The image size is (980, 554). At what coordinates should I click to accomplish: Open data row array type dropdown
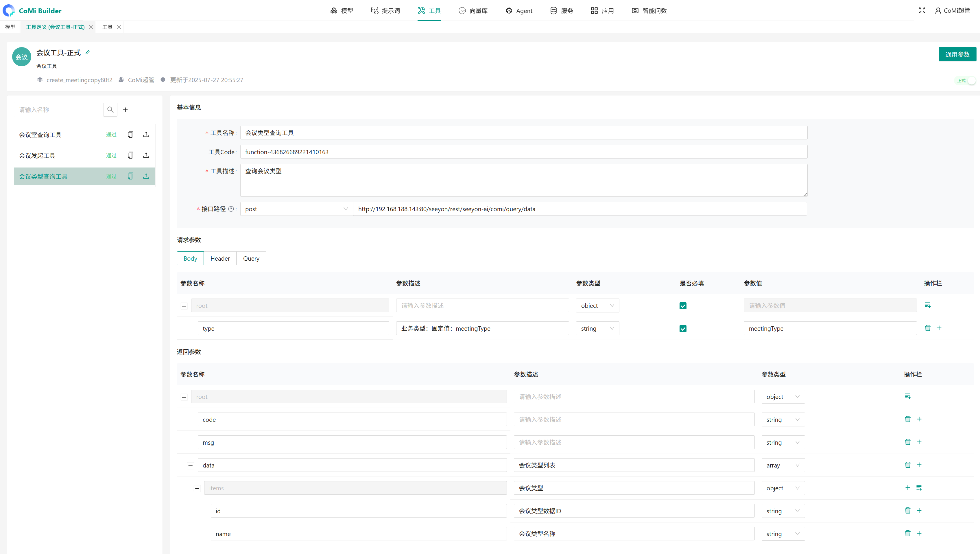pos(783,465)
